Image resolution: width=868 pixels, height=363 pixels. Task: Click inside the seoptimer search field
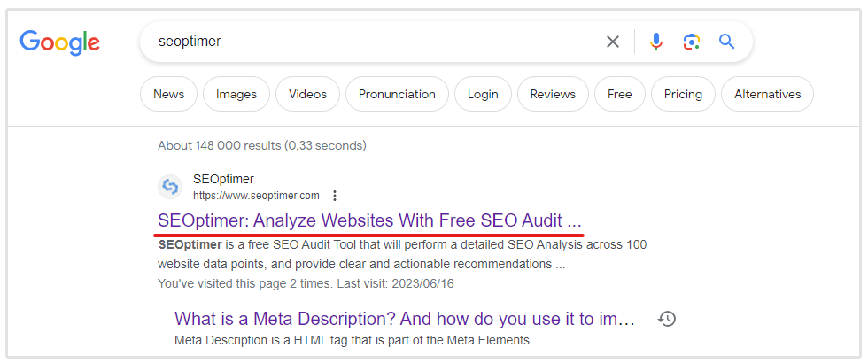[x=372, y=42]
